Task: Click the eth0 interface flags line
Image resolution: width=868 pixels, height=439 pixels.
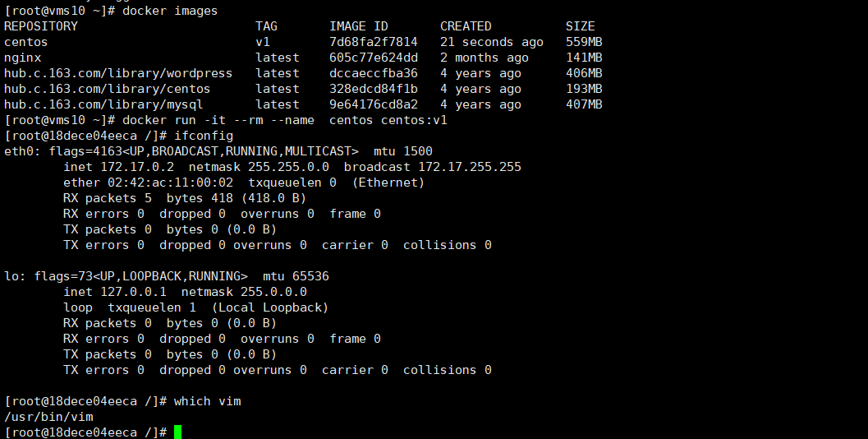Action: 218,151
